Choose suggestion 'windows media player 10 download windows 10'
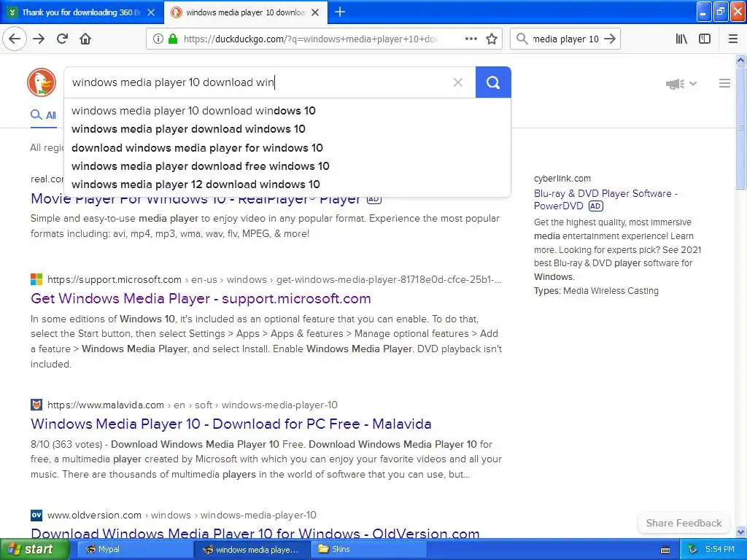Image resolution: width=747 pixels, height=560 pixels. (x=193, y=111)
